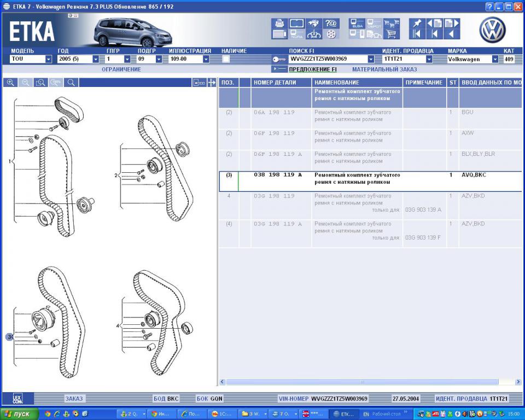This screenshot has width=525, height=420.
Task: Open the ИЛЛЮСТРАЦИЯ dropdown showing 109-00
Action: 206,59
